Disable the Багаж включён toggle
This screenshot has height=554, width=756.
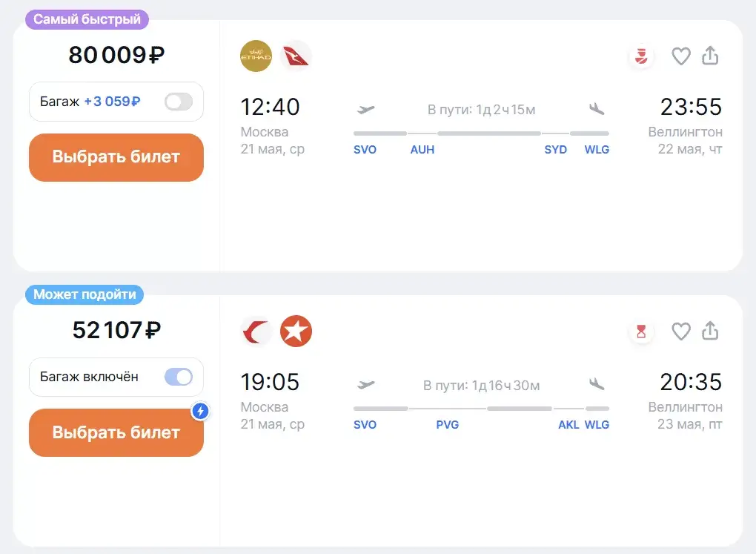(179, 377)
